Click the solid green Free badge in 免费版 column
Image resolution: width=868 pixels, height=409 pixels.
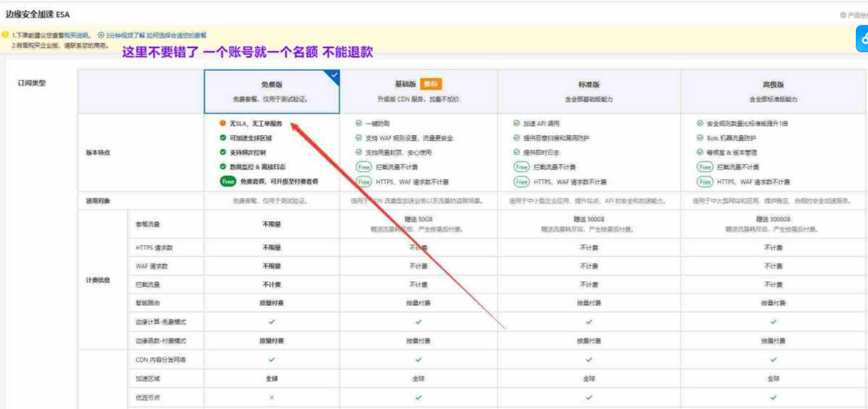coord(228,182)
